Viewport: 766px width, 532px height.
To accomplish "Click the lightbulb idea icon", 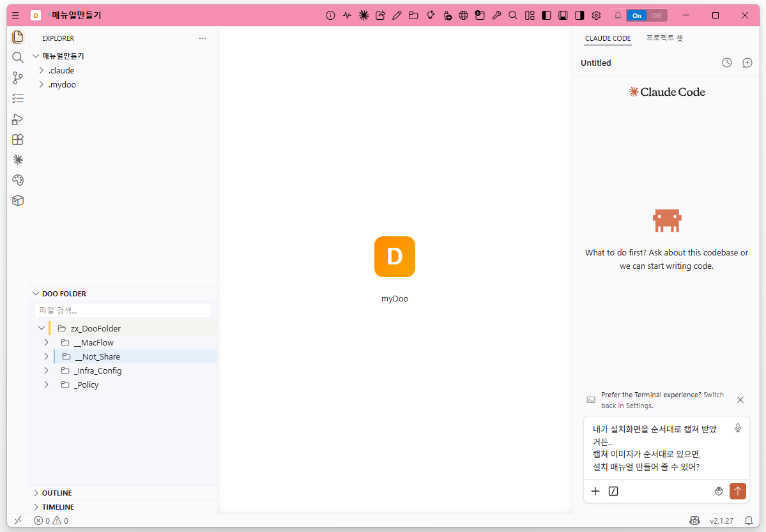I will tap(431, 15).
